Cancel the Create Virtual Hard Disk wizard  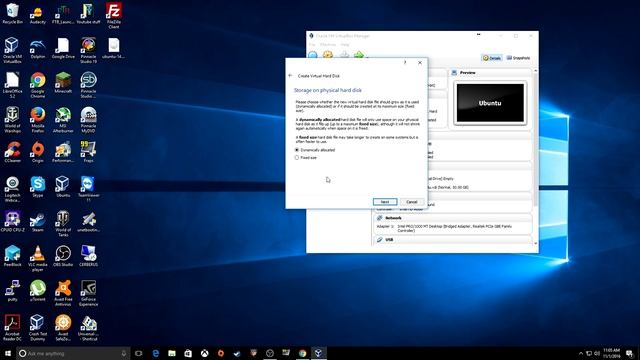point(411,202)
